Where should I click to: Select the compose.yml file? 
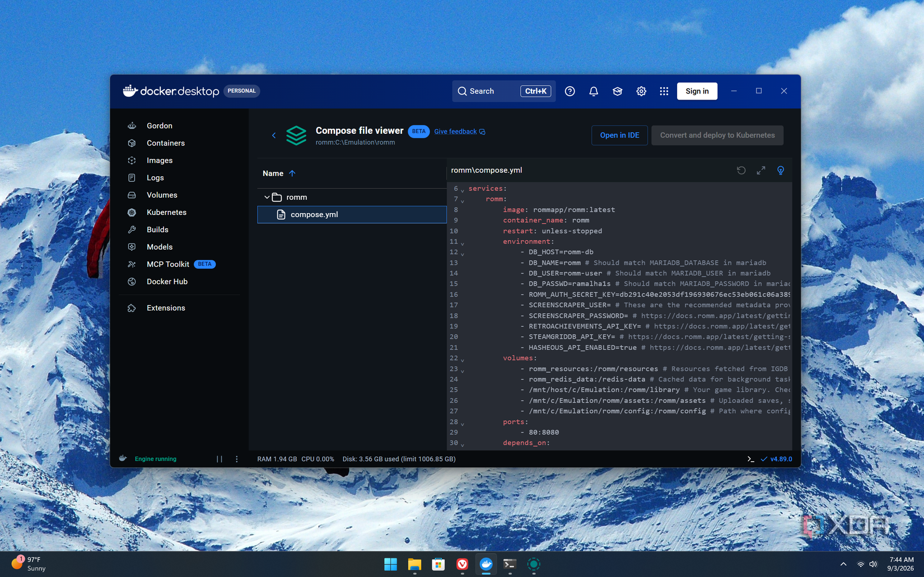(352, 214)
